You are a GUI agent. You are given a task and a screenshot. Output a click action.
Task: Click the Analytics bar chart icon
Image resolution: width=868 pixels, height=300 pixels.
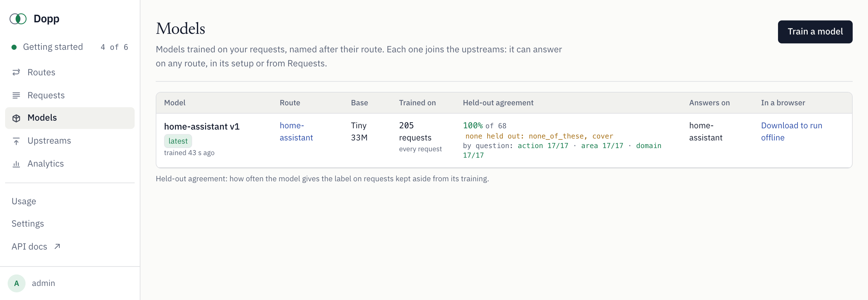click(x=16, y=164)
